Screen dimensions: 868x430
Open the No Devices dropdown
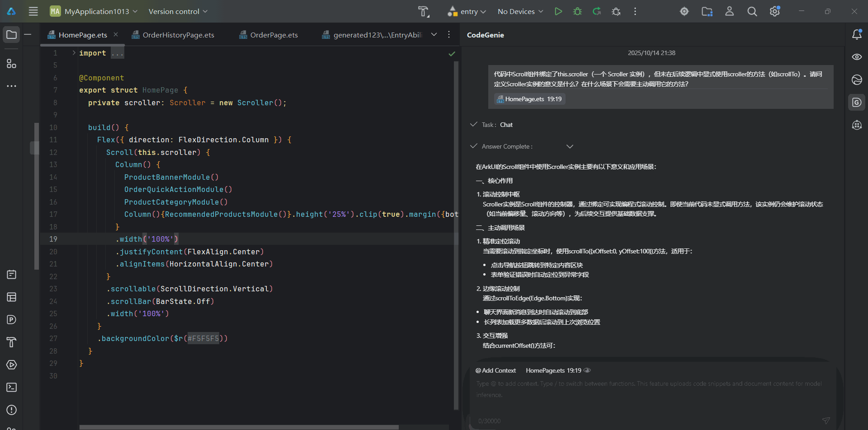pos(520,11)
